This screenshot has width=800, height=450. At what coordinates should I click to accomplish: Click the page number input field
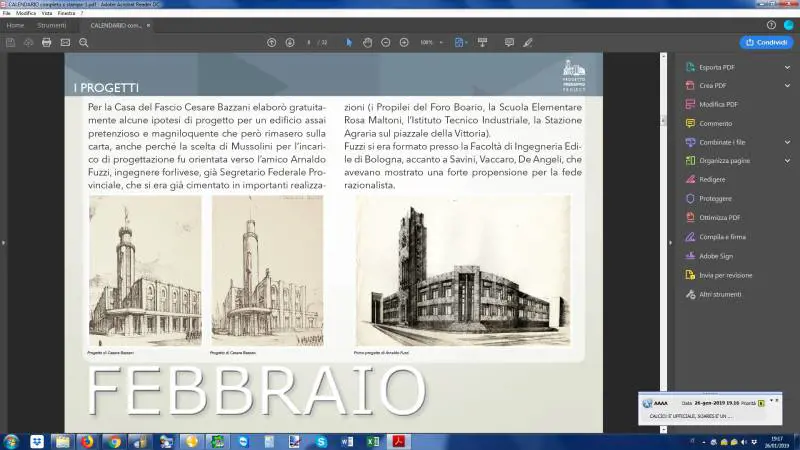(x=310, y=43)
